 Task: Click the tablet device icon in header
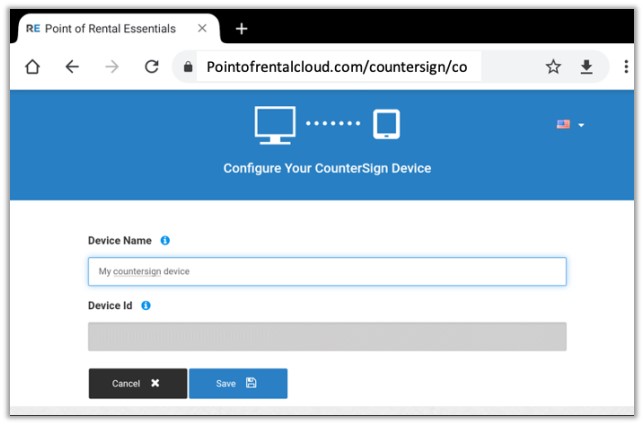point(386,124)
